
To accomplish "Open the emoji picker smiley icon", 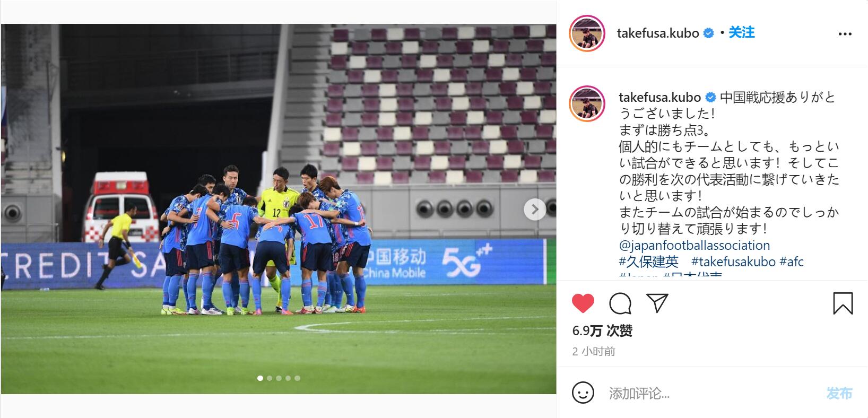I will (x=583, y=393).
